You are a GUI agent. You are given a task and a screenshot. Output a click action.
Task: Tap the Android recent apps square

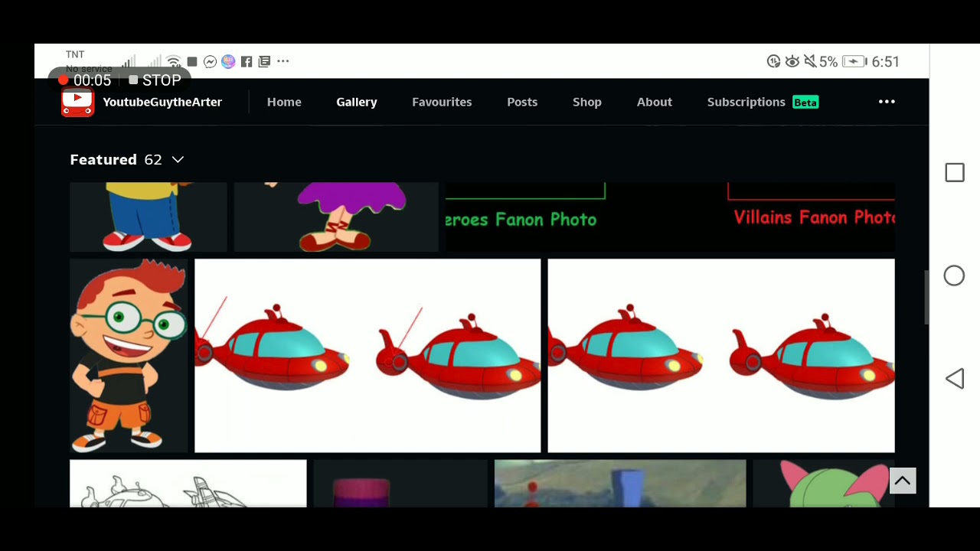955,173
